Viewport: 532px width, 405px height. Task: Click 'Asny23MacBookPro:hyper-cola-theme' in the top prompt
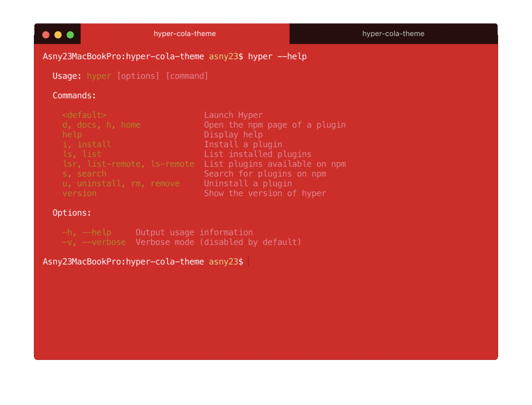tap(123, 56)
